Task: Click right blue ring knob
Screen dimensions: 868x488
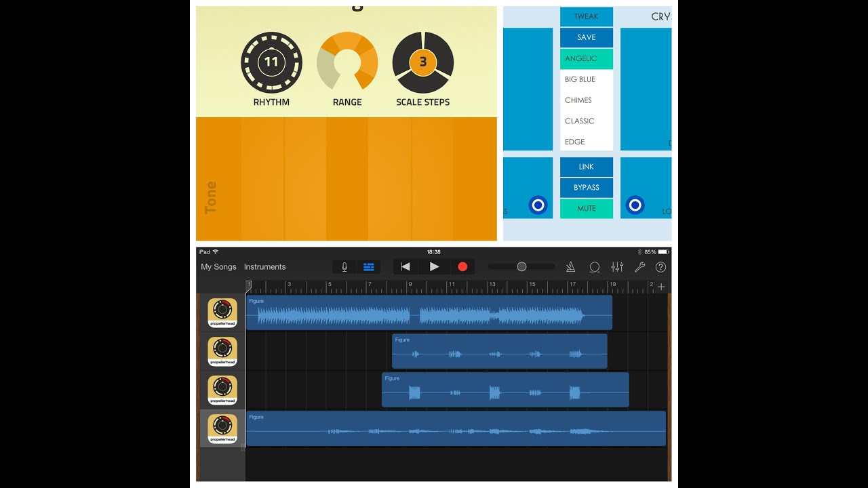Action: tap(635, 205)
